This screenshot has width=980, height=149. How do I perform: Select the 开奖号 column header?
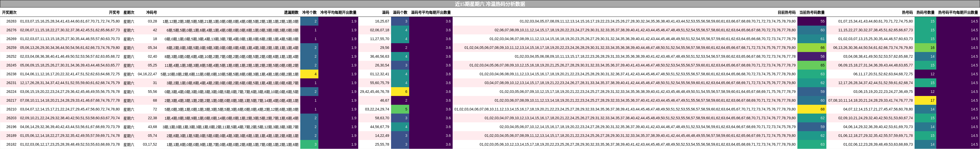click(x=114, y=12)
